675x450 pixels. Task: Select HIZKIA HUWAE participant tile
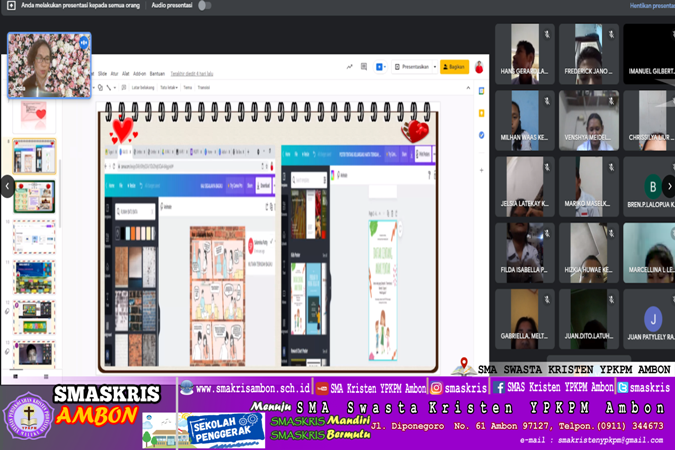click(x=589, y=253)
